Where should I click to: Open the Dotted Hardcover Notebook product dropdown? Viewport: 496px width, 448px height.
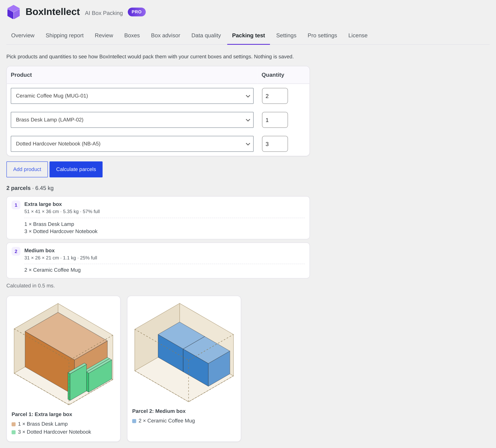point(132,144)
